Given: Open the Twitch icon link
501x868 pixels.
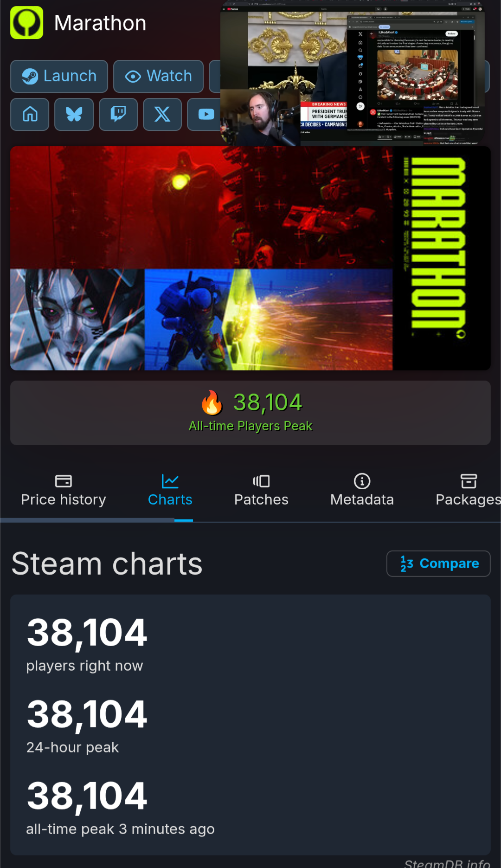Looking at the screenshot, I should point(118,114).
